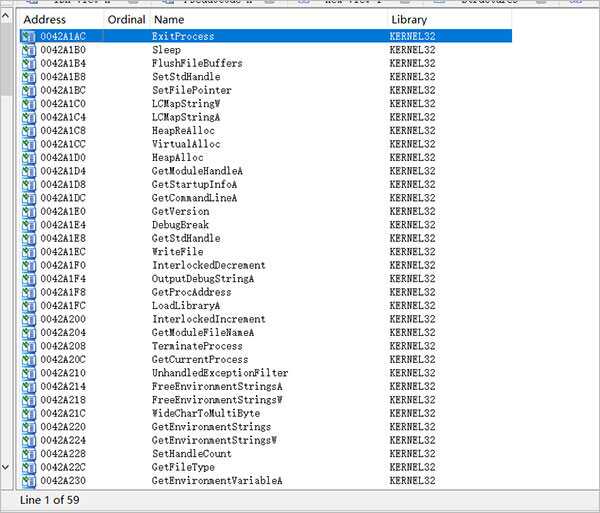Select the GetProcAddress function name

click(191, 292)
